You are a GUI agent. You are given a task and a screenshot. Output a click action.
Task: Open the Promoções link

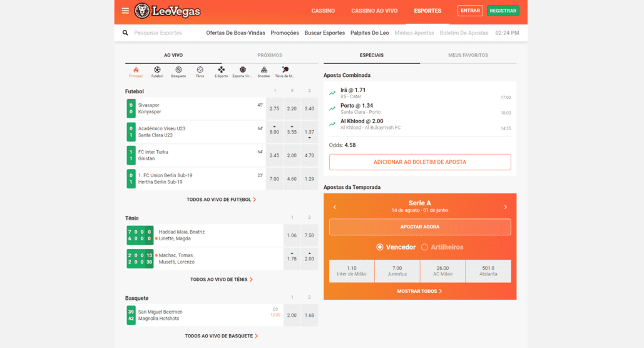point(285,33)
